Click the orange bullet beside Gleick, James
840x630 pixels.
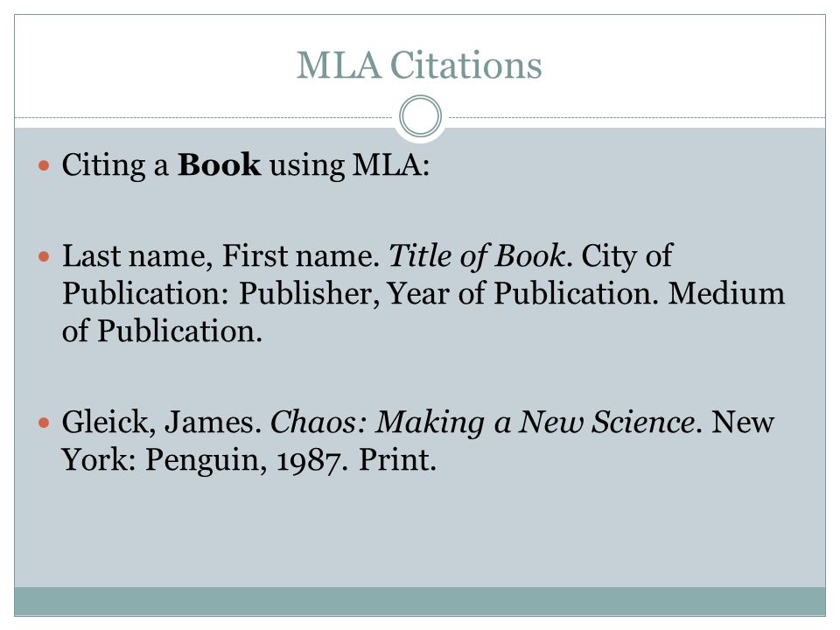pyautogui.click(x=44, y=423)
